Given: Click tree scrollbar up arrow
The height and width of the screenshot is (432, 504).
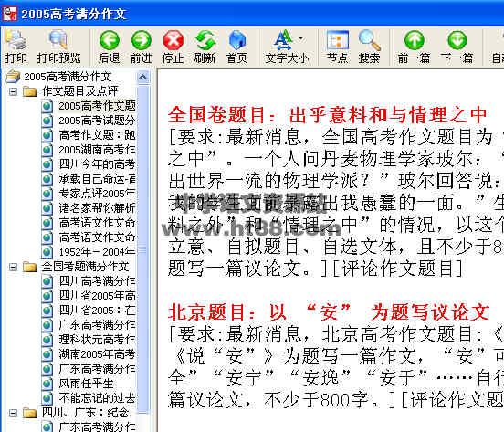Looking at the screenshot, I should point(142,77).
